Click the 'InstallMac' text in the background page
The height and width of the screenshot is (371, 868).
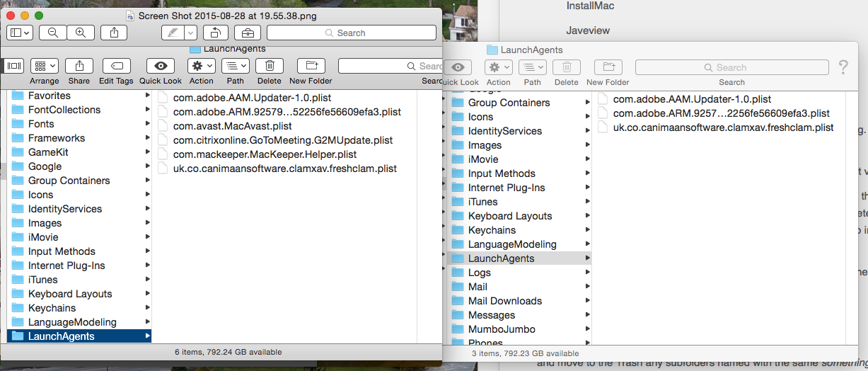coord(590,6)
